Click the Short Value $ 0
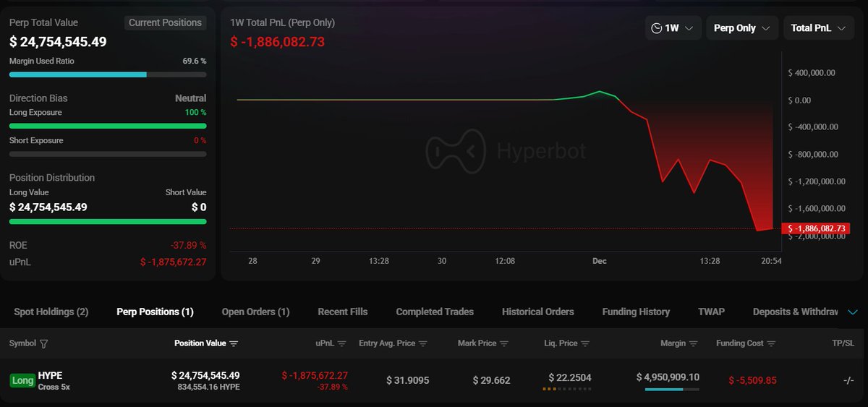 tap(198, 207)
